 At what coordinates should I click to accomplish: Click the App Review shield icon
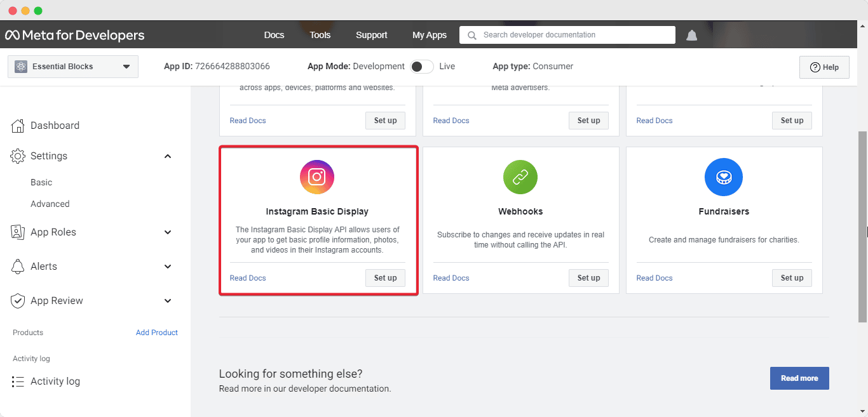coord(18,301)
